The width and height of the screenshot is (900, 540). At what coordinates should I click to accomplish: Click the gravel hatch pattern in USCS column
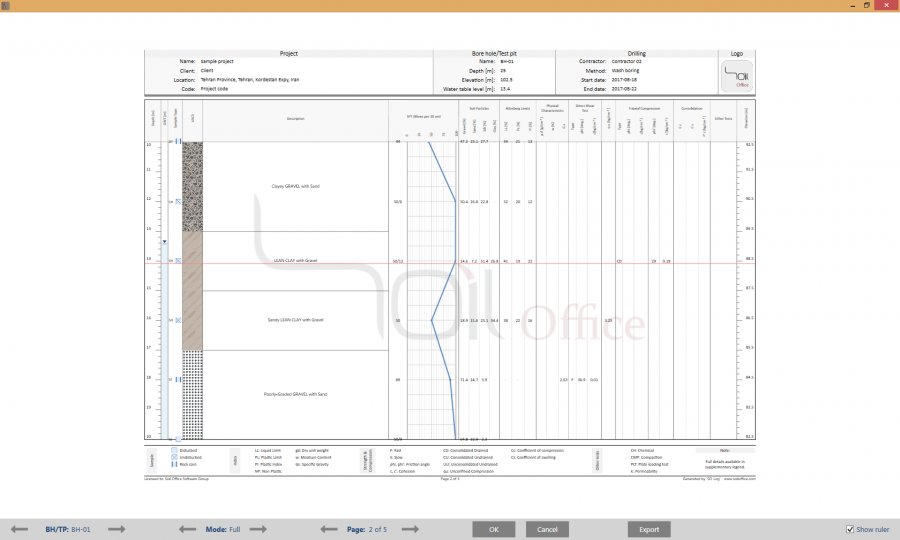tap(192, 187)
